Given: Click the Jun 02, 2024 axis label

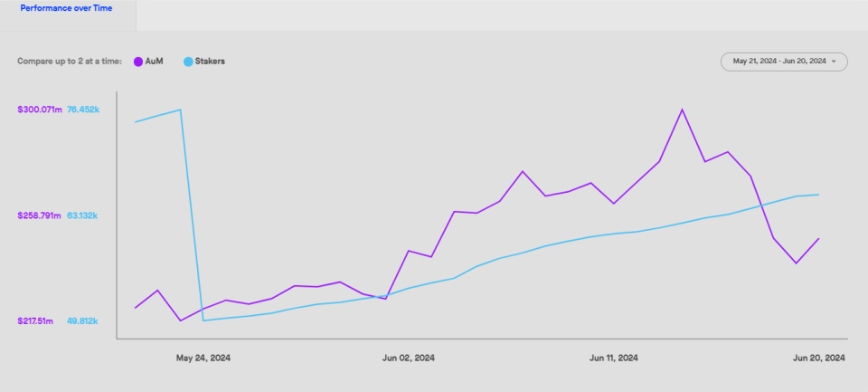Looking at the screenshot, I should [x=409, y=359].
